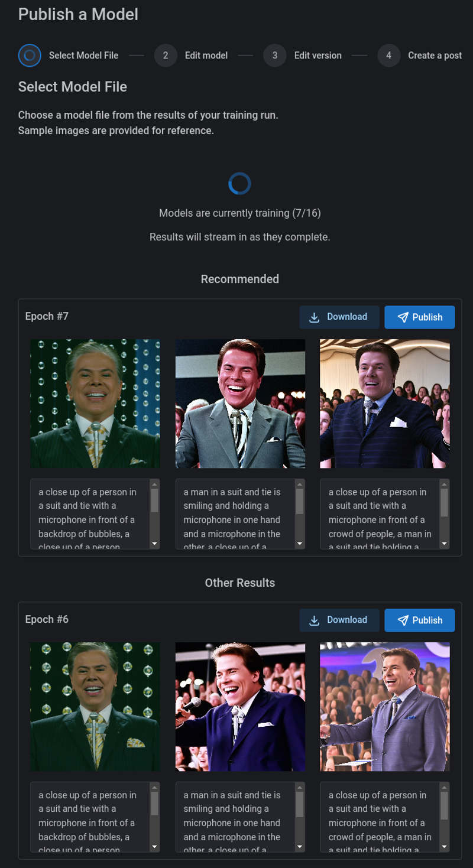Click scroll-up arrow of Epoch #7 middle caption
Viewport: 473px width, 868px height.
click(299, 485)
